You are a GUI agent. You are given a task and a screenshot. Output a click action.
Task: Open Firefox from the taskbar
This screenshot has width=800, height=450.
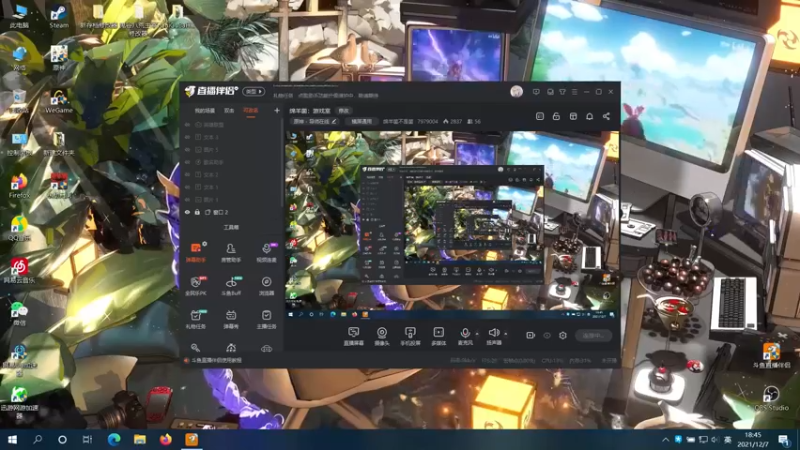[166, 439]
